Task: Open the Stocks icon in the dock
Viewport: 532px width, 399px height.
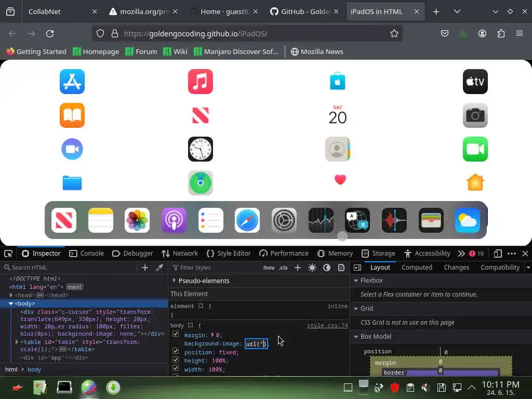Action: (321, 220)
